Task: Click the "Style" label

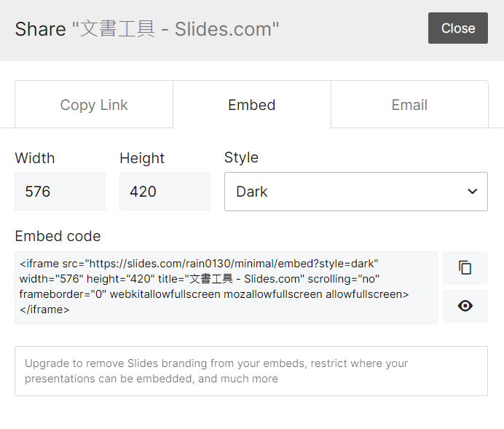Action: 241,157
